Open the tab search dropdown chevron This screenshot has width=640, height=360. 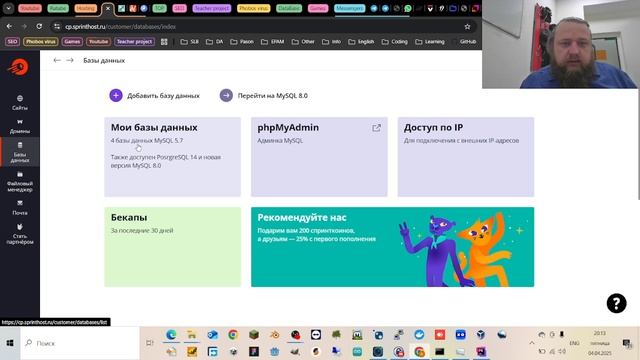(x=8, y=8)
